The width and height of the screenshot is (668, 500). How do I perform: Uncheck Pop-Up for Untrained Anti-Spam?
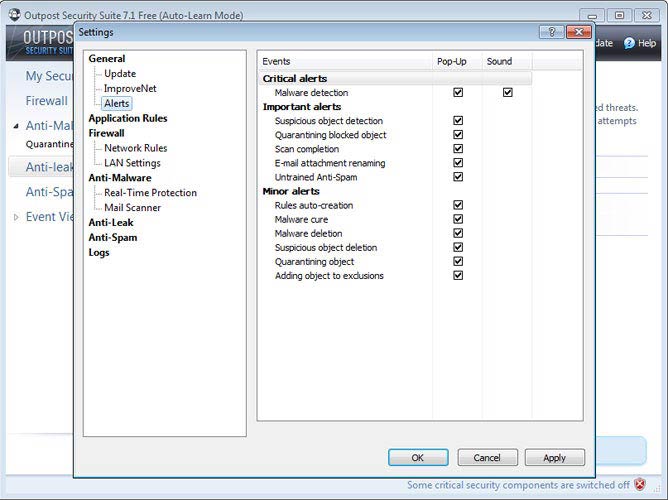(458, 177)
